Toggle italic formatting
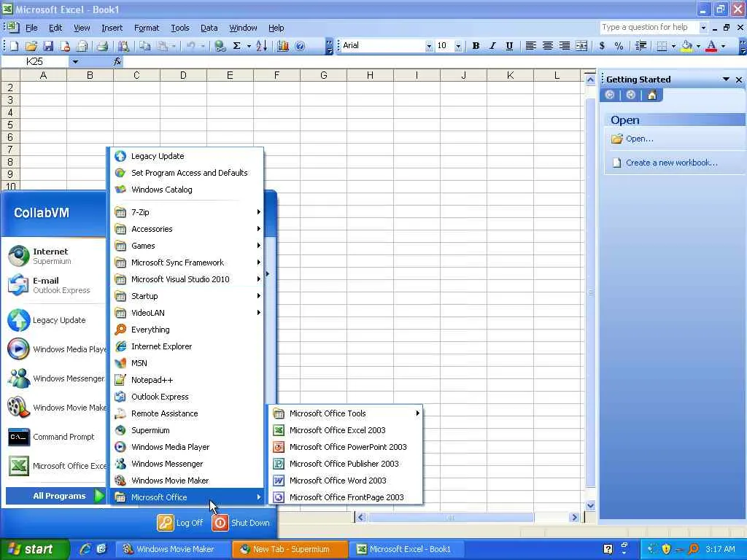747x560 pixels. tap(492, 46)
